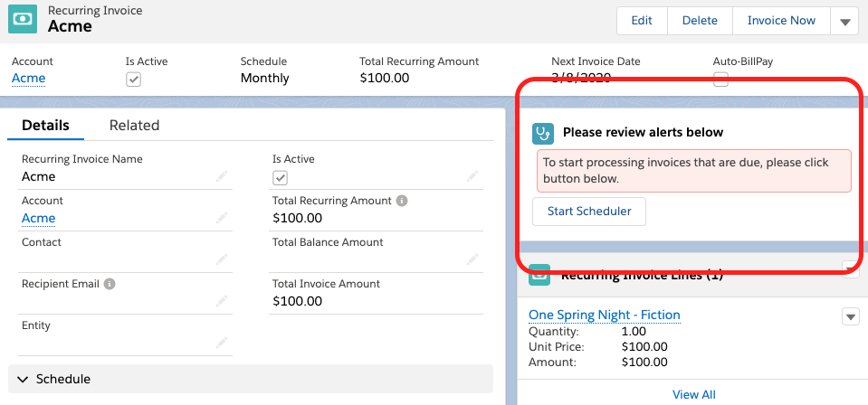Click View All under invoice lines
868x405 pixels.
pyautogui.click(x=693, y=394)
